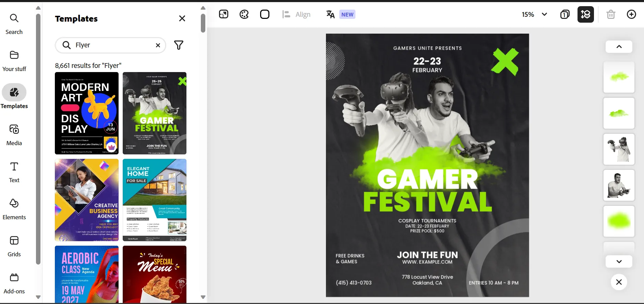644x304 pixels.
Task: Select the Elegant Home For Sale template
Action: coord(155,200)
